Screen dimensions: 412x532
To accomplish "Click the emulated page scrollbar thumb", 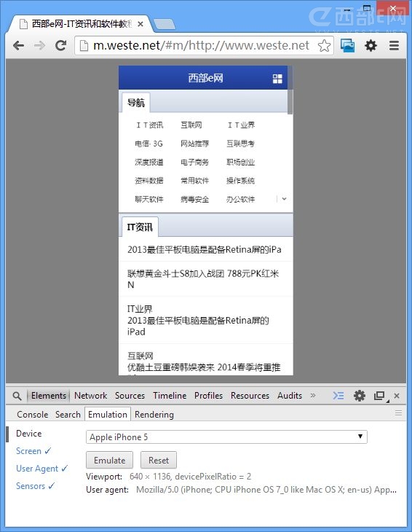I will pyautogui.click(x=290, y=90).
